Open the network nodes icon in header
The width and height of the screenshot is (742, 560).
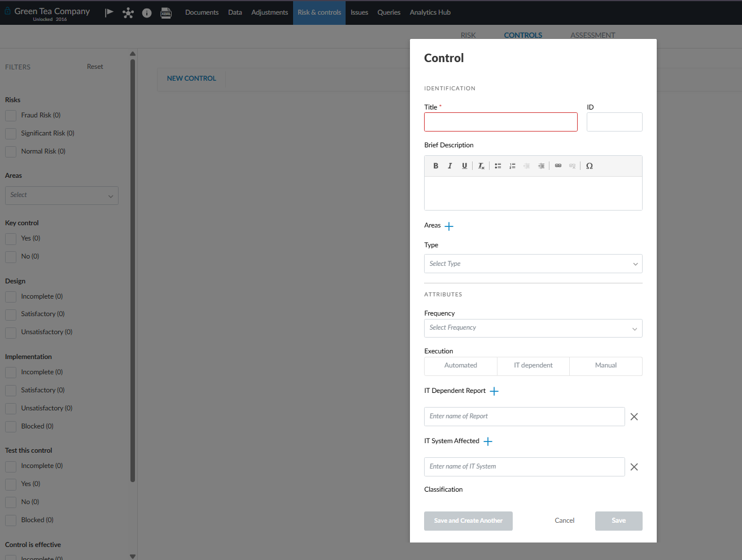pyautogui.click(x=128, y=13)
